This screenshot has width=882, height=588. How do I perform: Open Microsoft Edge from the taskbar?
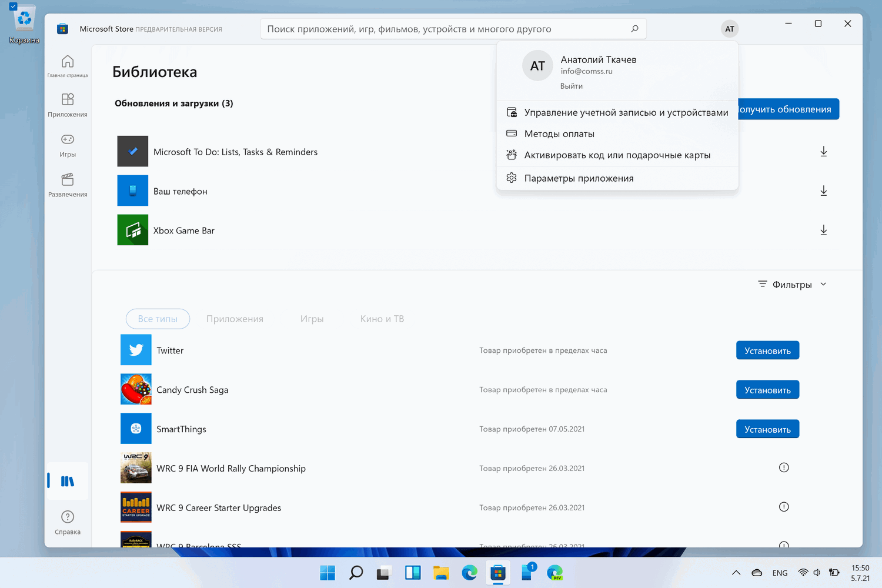pos(469,573)
